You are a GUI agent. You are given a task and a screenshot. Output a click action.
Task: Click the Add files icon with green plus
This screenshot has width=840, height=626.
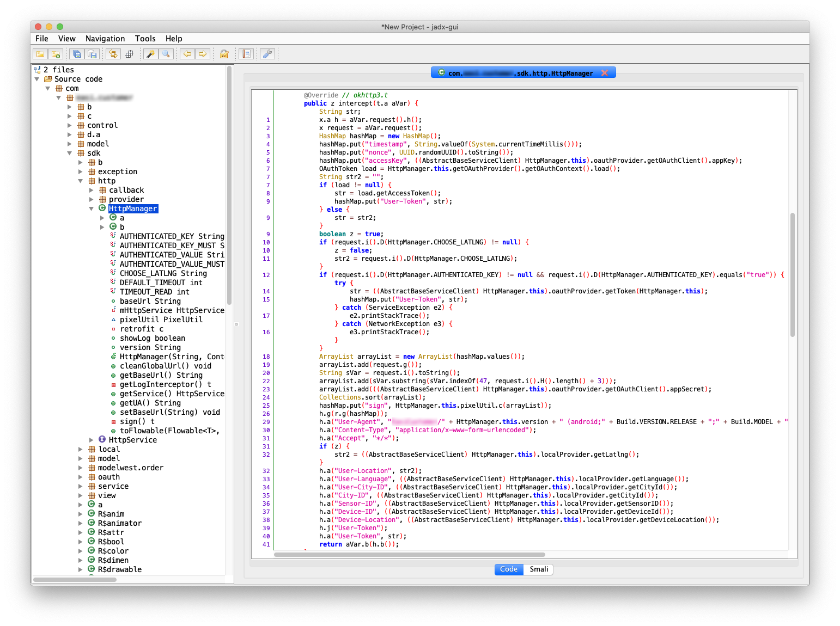click(x=56, y=54)
